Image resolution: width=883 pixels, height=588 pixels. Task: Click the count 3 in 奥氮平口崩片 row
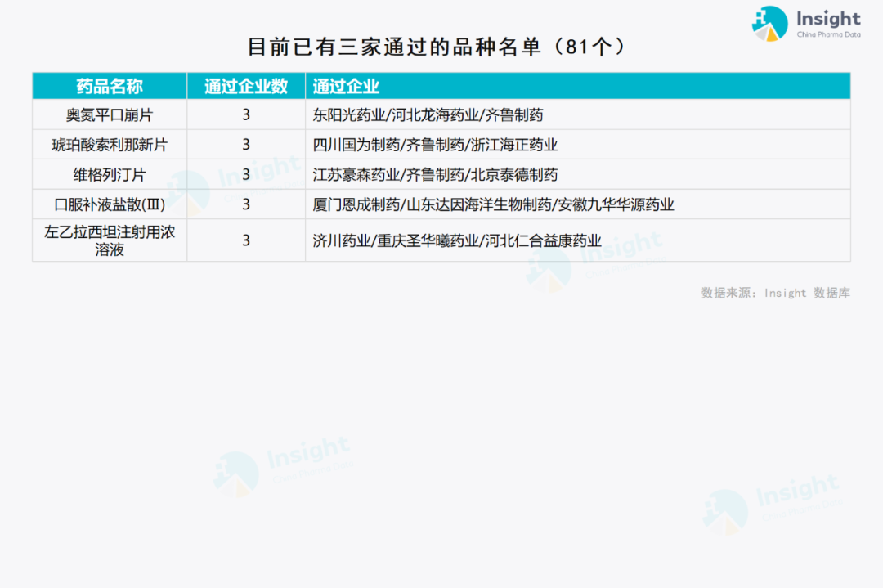[x=246, y=114]
